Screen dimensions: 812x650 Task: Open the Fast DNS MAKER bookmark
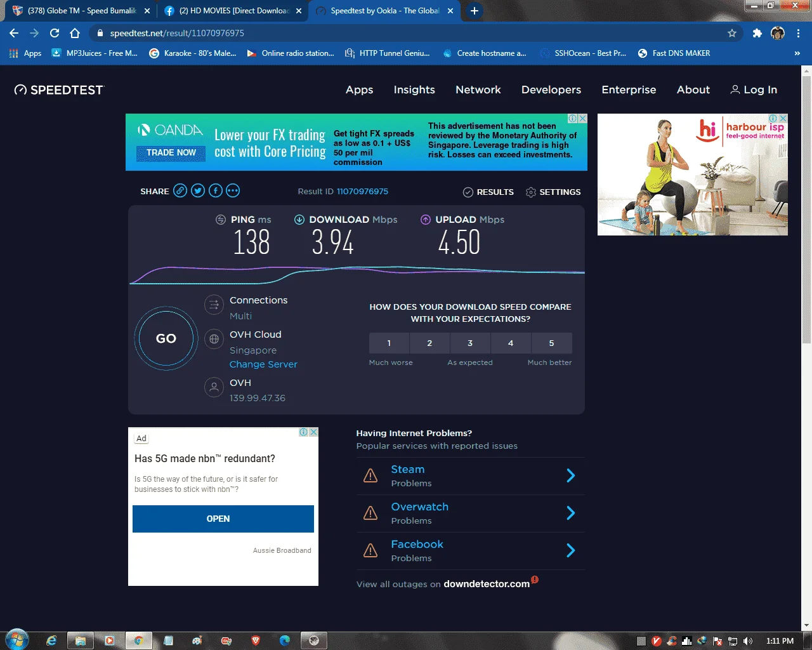tap(674, 53)
